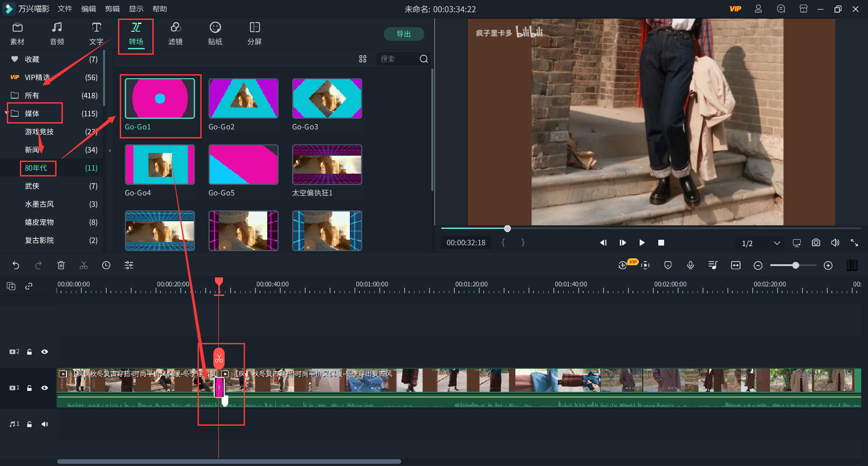
Task: Click the undo arrow in timeline toolbar
Action: point(16,266)
